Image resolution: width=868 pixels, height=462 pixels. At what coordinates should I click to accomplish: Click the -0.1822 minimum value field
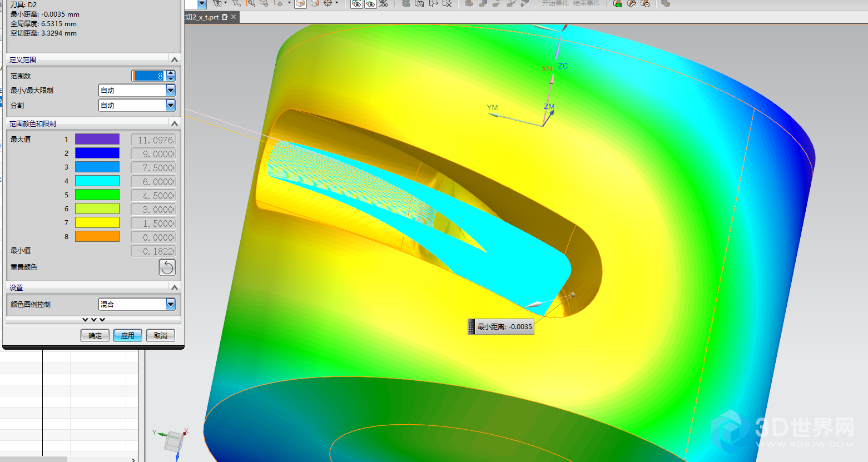153,251
